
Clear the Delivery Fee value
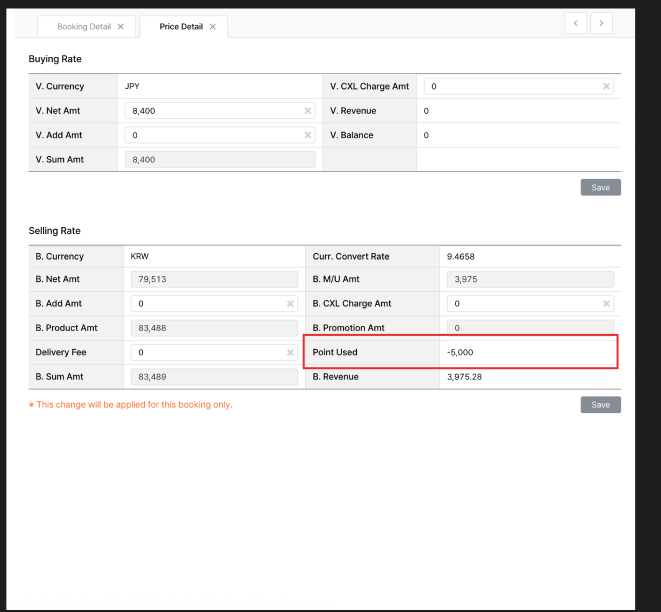click(x=290, y=352)
